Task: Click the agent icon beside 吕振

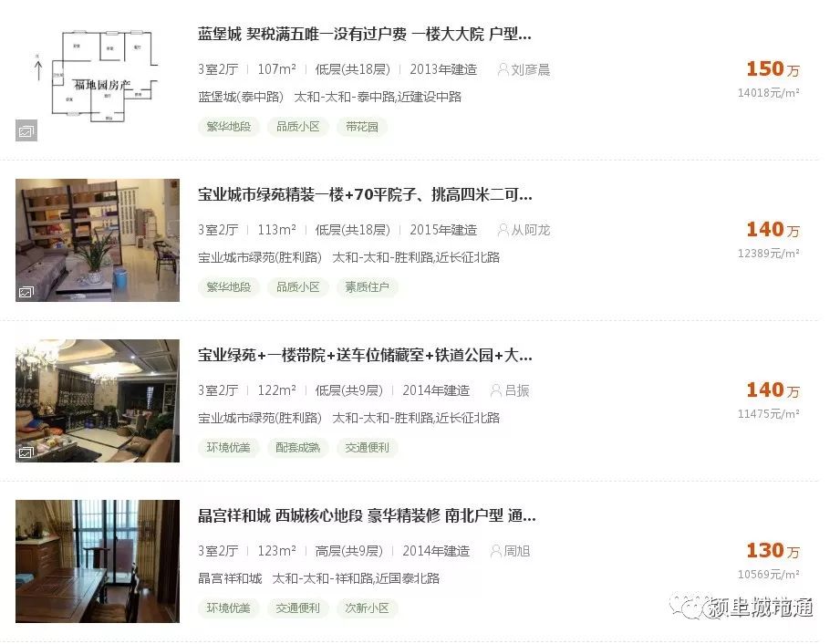Action: tap(496, 390)
